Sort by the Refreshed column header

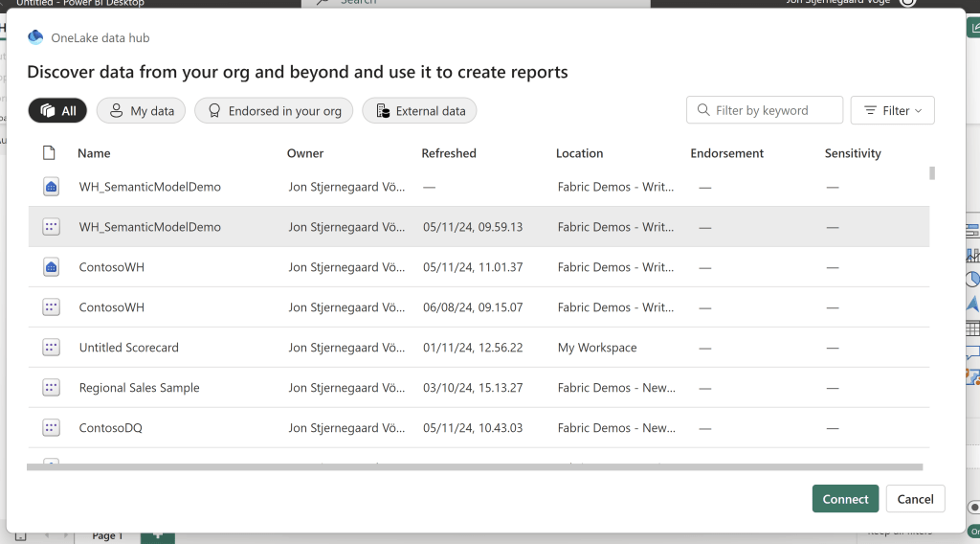[x=449, y=153]
